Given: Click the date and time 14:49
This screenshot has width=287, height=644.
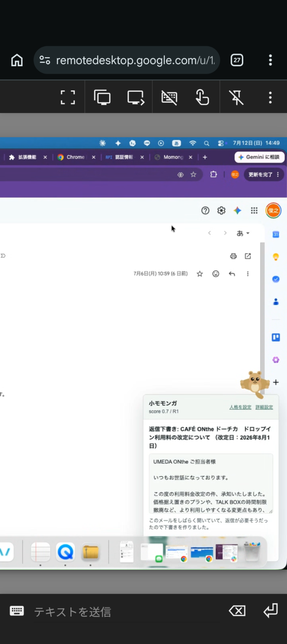Looking at the screenshot, I should pos(256,143).
